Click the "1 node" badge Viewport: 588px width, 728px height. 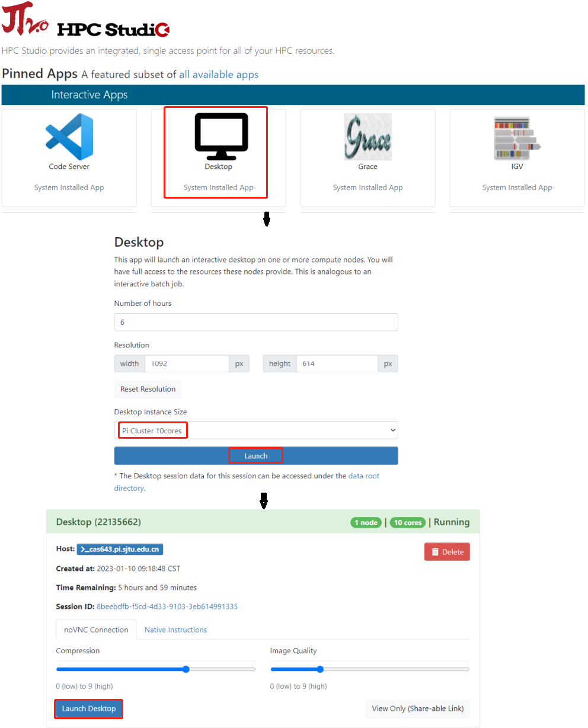point(366,522)
